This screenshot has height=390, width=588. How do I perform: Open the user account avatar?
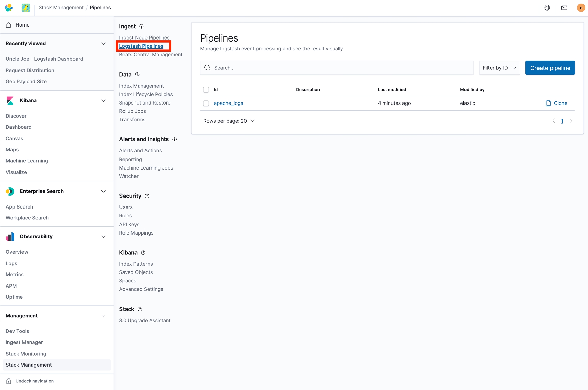coord(581,8)
